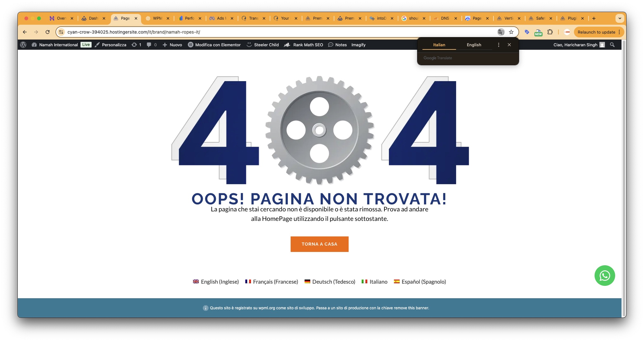This screenshot has width=644, height=341.
Task: Open the WhatsApp chat floating button
Action: 605,275
